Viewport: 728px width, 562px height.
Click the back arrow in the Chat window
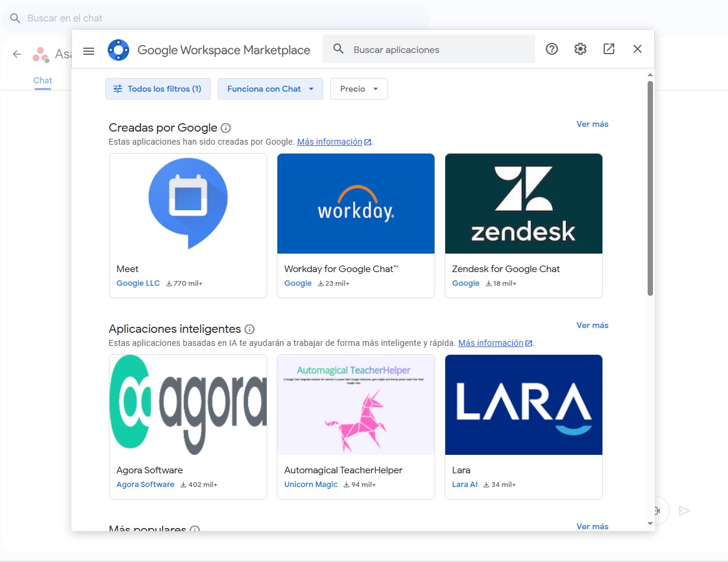(x=17, y=54)
